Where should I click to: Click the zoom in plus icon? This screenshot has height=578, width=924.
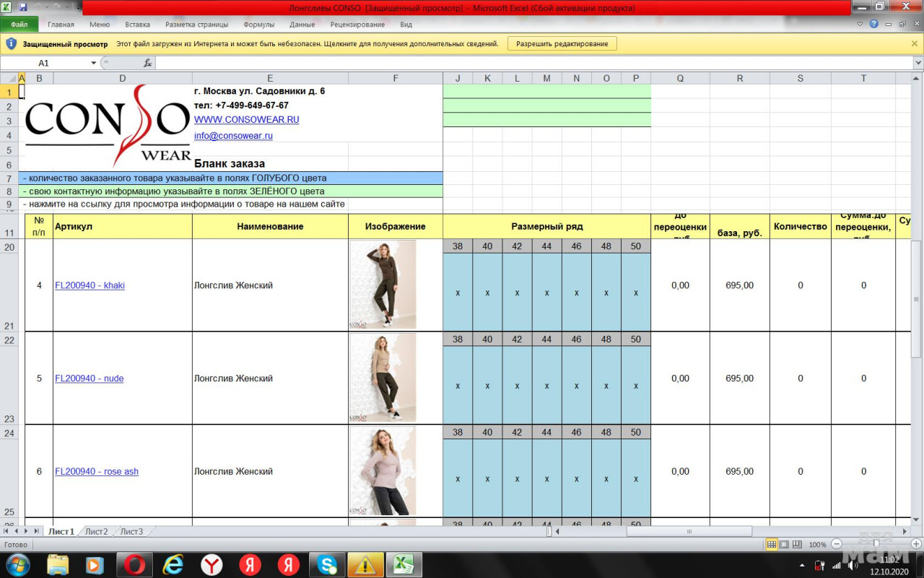point(916,544)
